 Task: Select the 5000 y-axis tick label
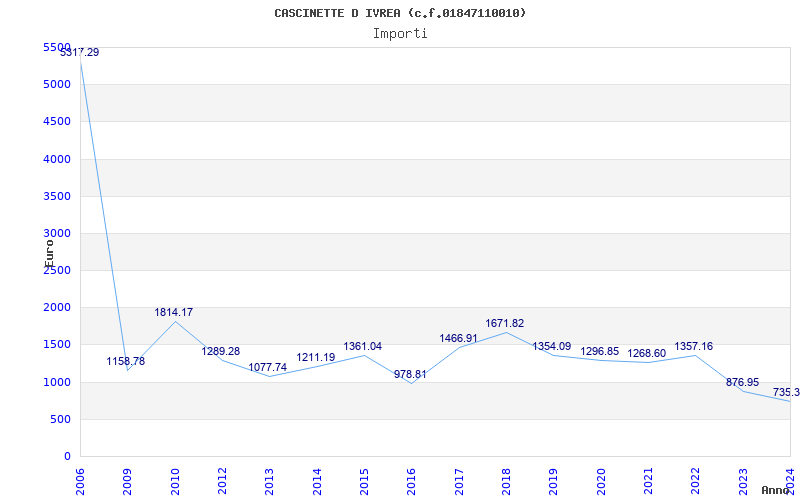click(x=57, y=84)
